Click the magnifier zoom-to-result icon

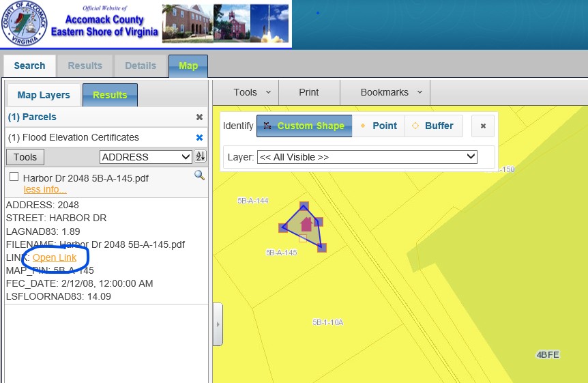(x=199, y=175)
